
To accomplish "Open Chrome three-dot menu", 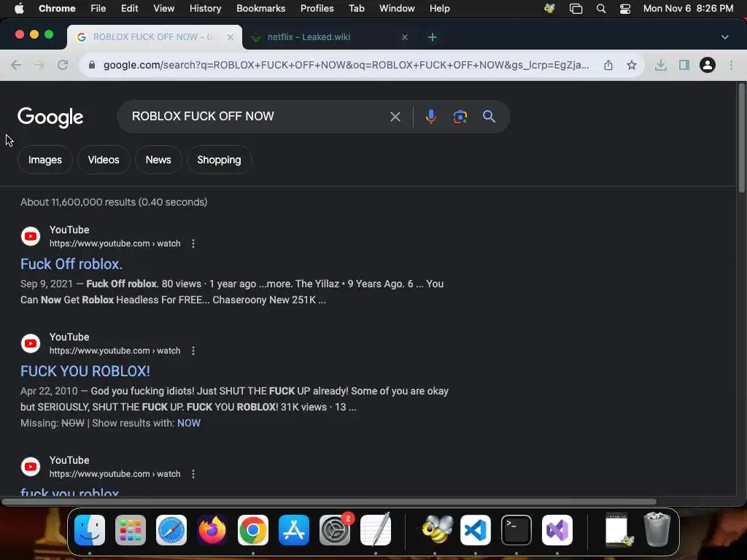I will (731, 65).
